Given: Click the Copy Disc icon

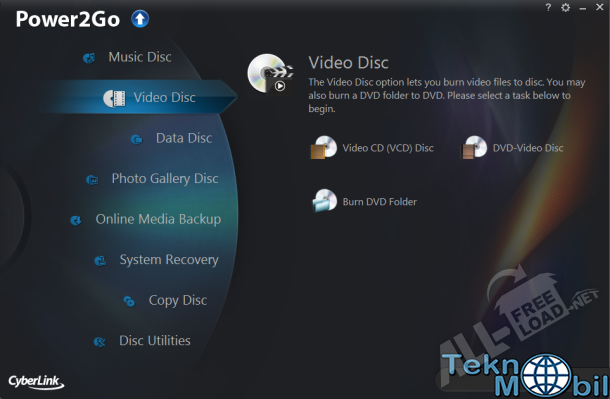Looking at the screenshot, I should coord(129,301).
